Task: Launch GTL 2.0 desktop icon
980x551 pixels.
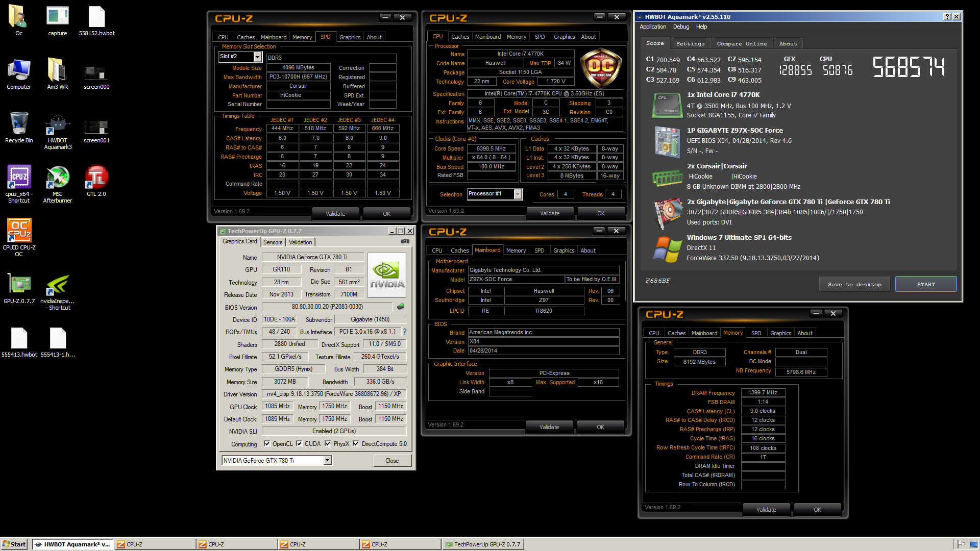Action: pos(96,181)
